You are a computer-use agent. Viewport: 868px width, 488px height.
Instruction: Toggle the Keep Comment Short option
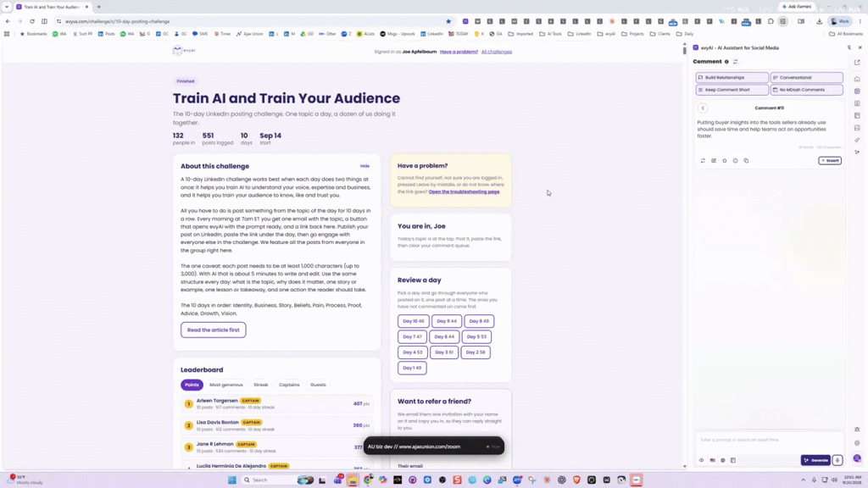[732, 90]
